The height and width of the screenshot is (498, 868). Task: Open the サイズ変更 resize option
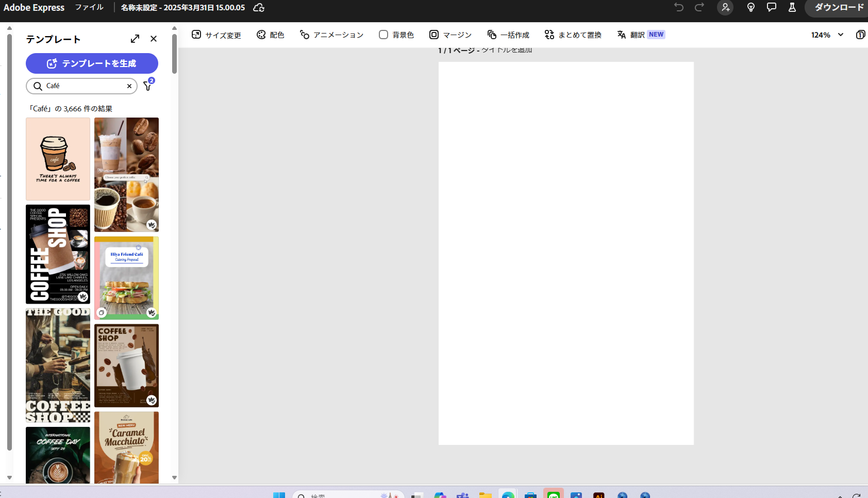click(x=216, y=35)
